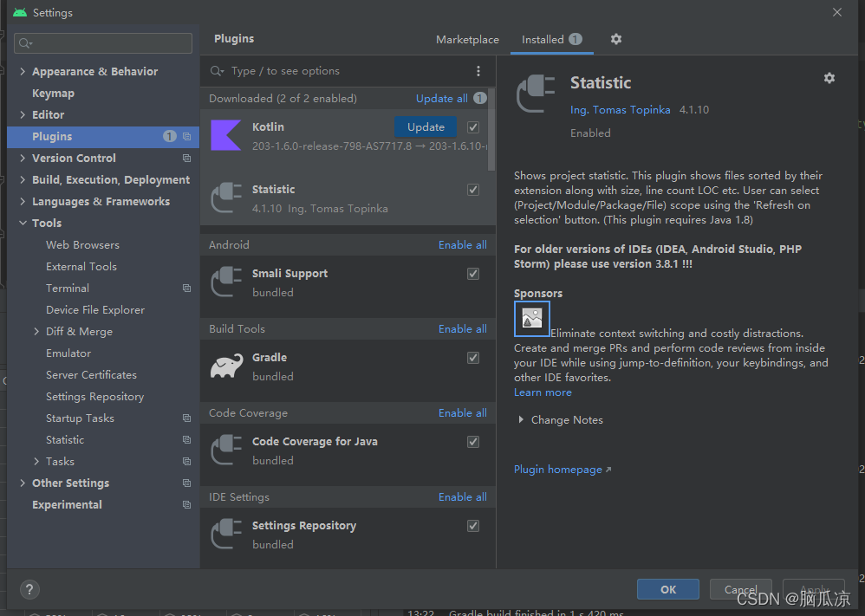Click the project-level icon next to Version Control
Screen dimensions: 865x616
pyautogui.click(x=187, y=159)
